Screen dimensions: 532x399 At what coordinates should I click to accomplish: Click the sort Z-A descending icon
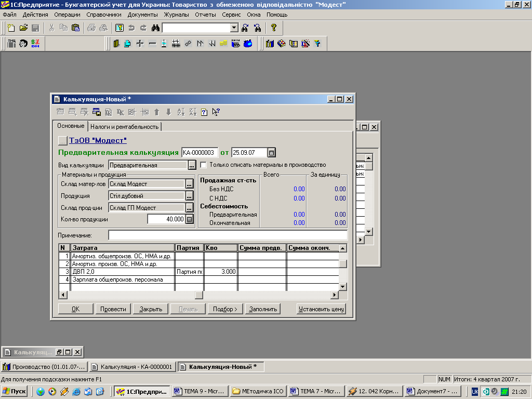(x=193, y=112)
